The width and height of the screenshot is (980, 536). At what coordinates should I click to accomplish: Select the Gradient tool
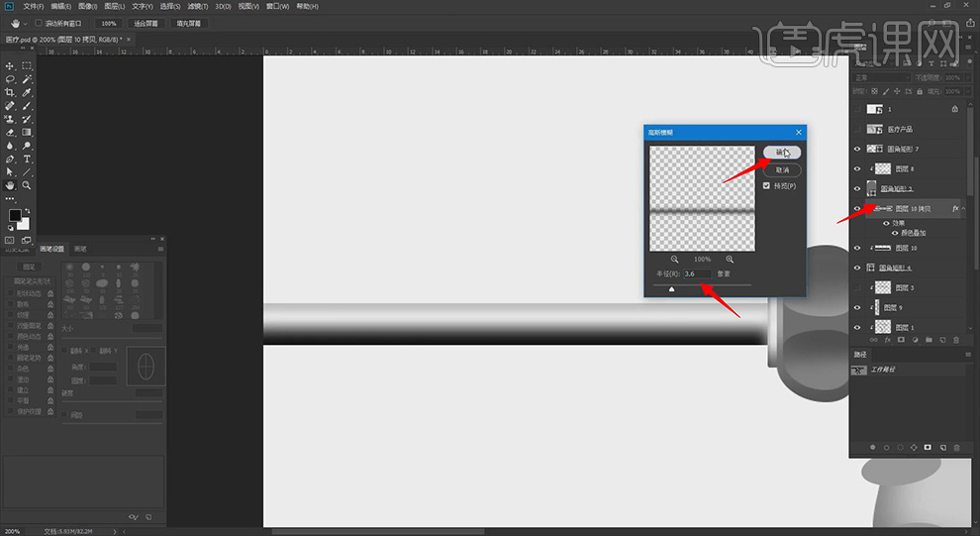pos(27,133)
